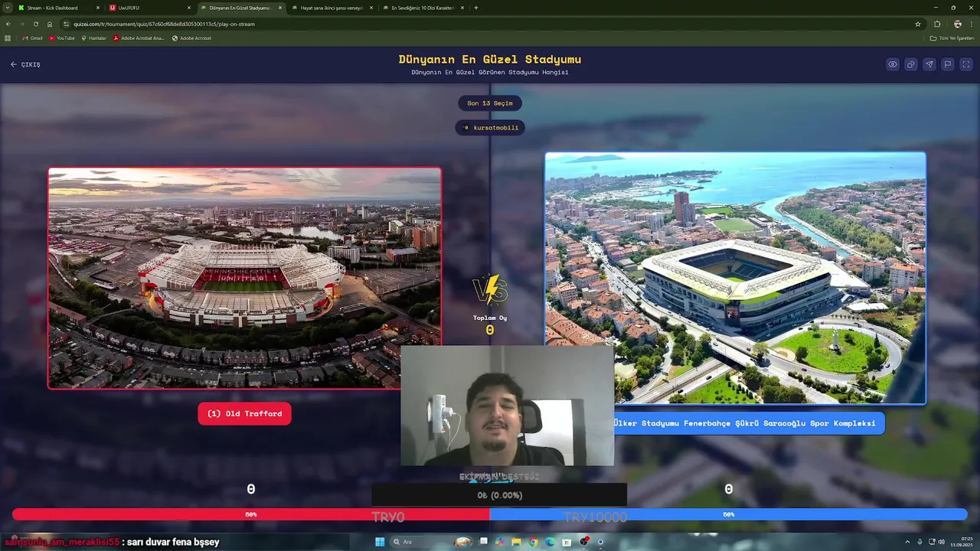Click the ÇIKIŞ exit button

(x=25, y=64)
